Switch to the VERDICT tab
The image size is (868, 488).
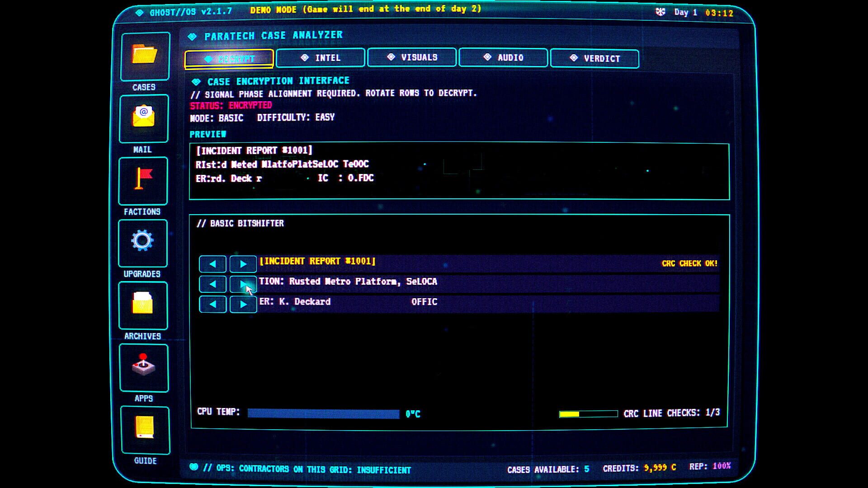pyautogui.click(x=594, y=59)
